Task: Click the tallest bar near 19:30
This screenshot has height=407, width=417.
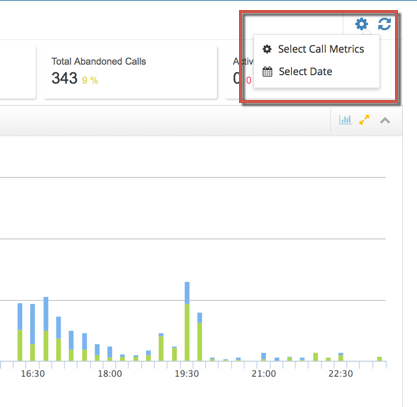Action: (187, 321)
